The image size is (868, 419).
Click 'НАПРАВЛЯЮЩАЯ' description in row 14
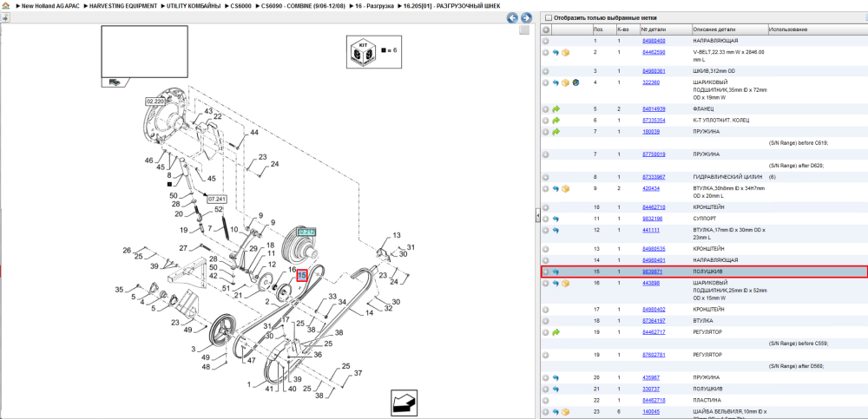tap(715, 260)
